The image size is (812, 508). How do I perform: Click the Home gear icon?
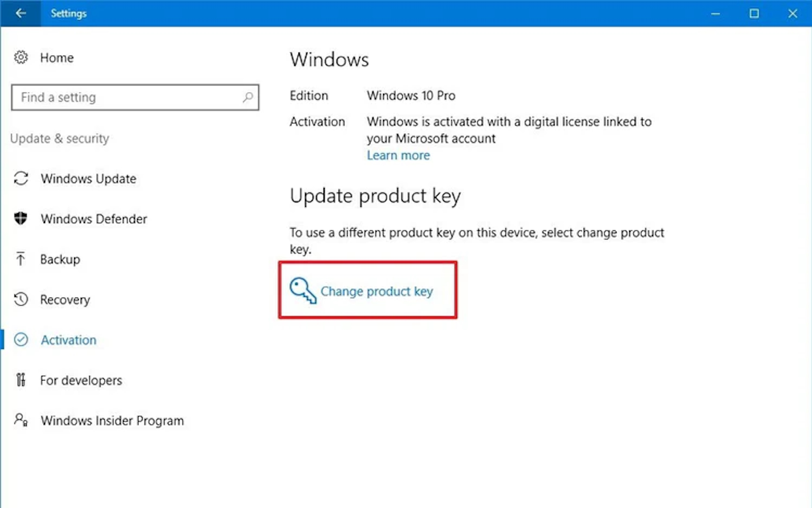(21, 57)
